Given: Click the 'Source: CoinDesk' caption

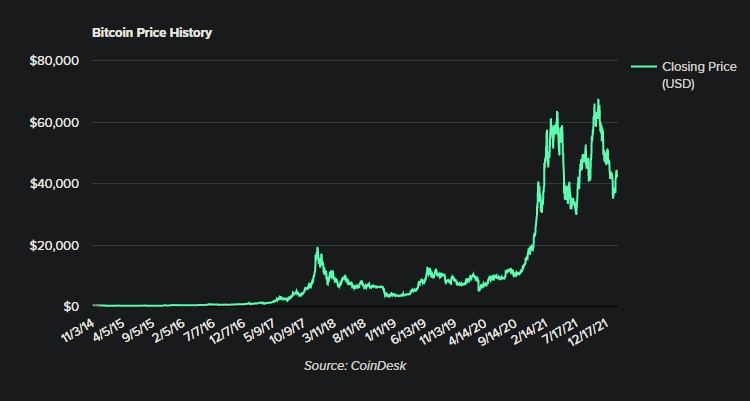Looking at the screenshot, I should point(355,366).
